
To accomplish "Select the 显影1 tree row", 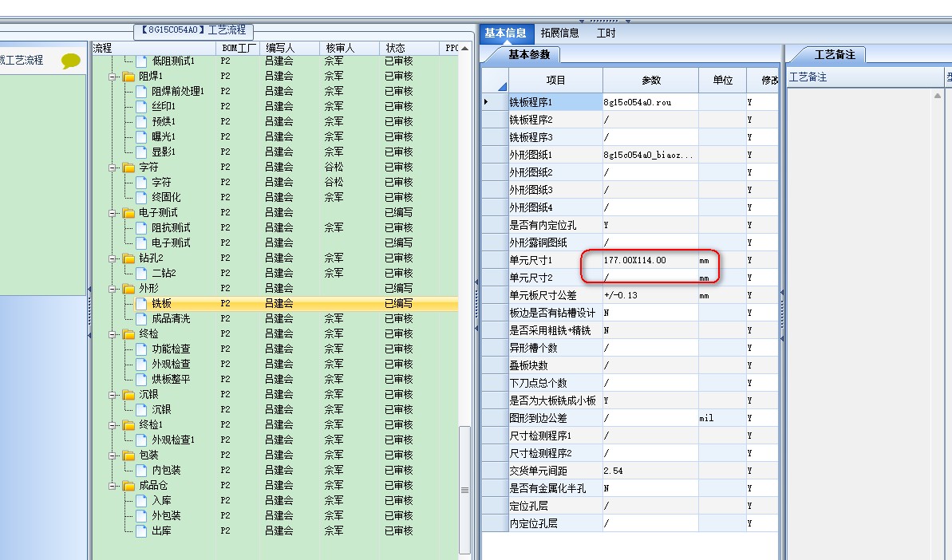I will click(x=275, y=152).
